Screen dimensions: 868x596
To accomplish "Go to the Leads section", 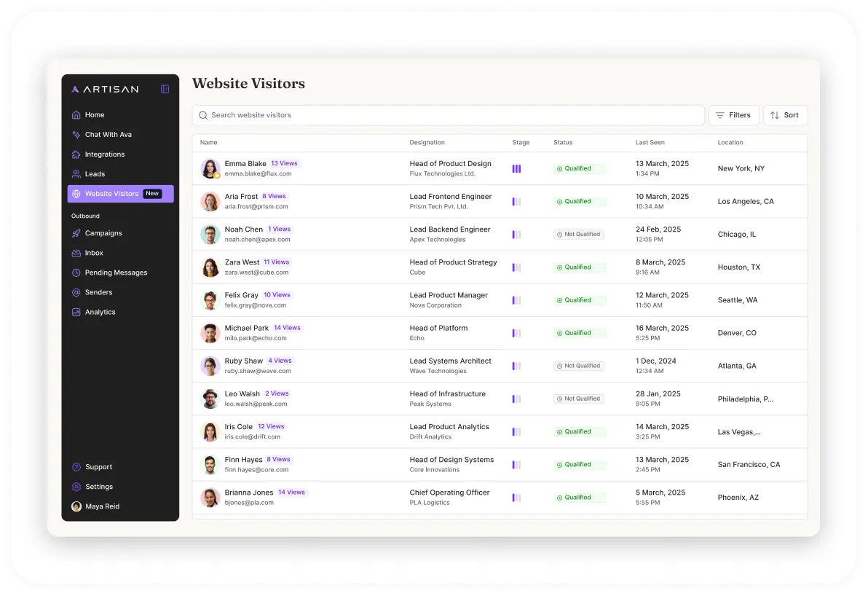I will tap(95, 174).
